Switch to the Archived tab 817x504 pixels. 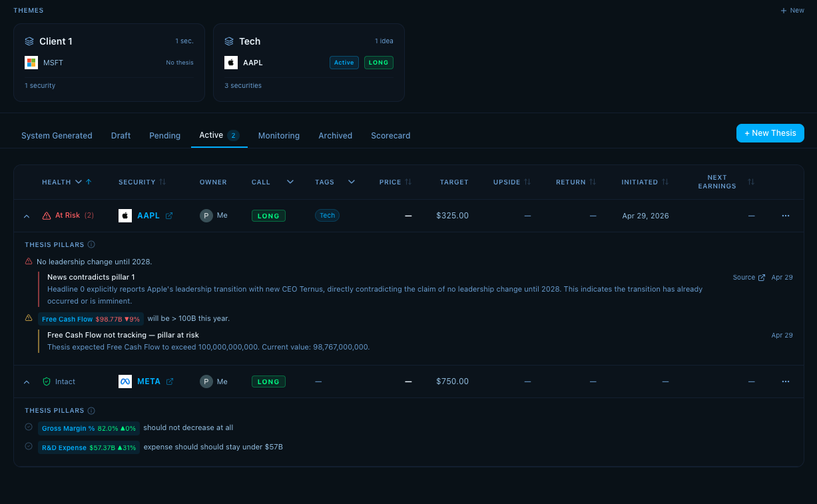pyautogui.click(x=335, y=135)
